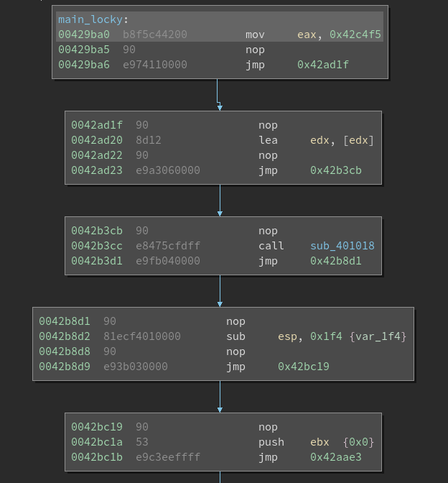This screenshot has height=483, width=448.
Task: Click address 0042bc1a
Action: click(x=97, y=442)
